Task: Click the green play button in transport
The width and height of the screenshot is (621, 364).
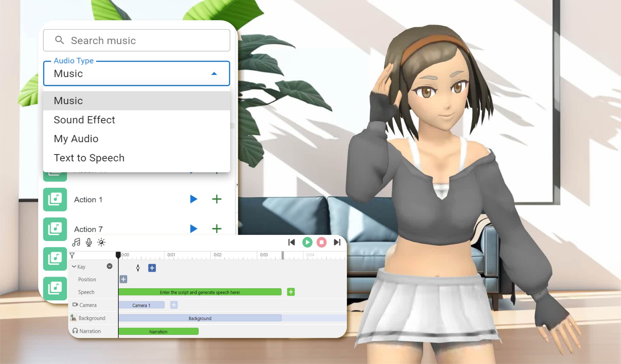Action: coord(308,242)
